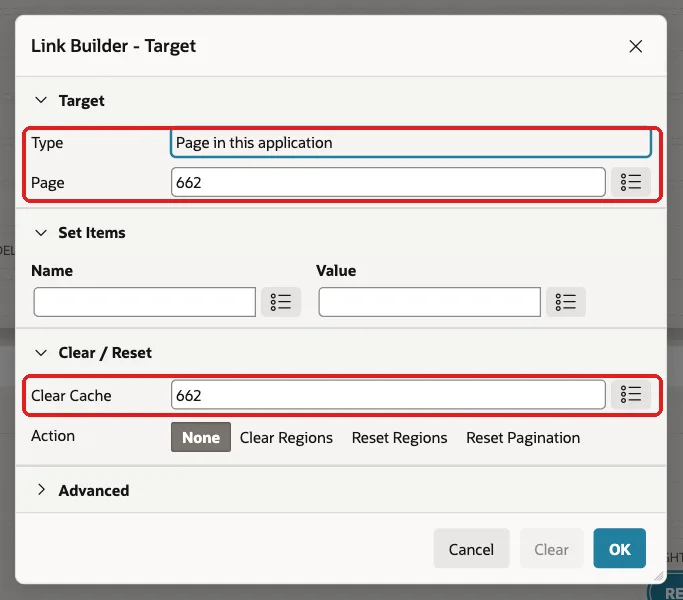Viewport: 683px width, 600px height.
Task: Click into the Clear Cache field
Action: click(388, 394)
